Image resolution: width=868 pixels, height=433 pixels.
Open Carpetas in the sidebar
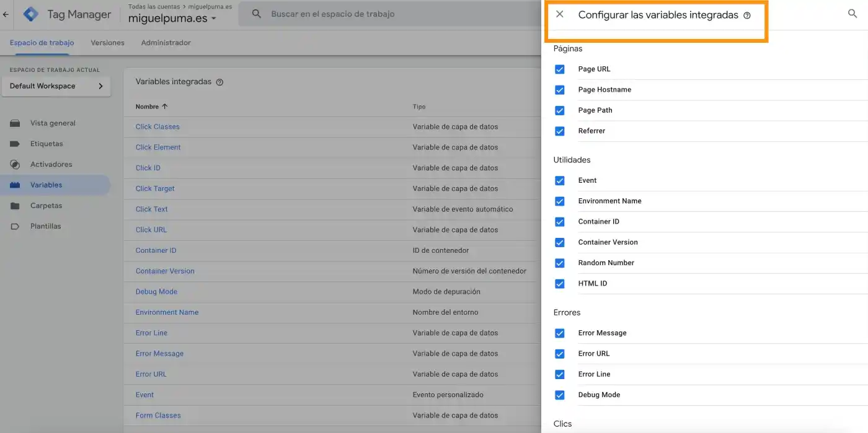pyautogui.click(x=46, y=206)
